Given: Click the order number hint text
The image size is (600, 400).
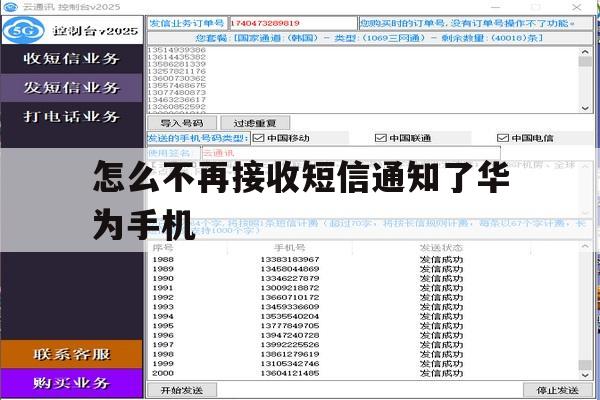Looking at the screenshot, I should pos(467,23).
